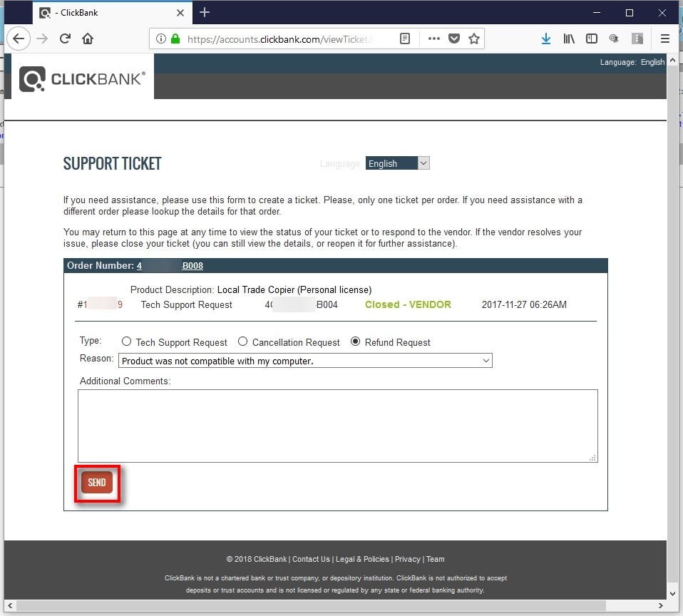683x616 pixels.
Task: Open the browser home page
Action: click(x=88, y=38)
